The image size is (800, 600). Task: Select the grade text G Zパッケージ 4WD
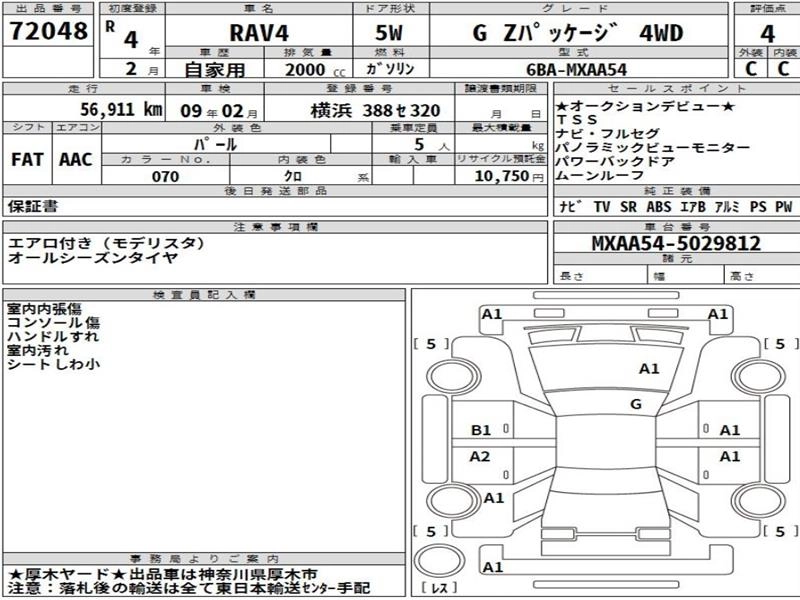pyautogui.click(x=578, y=33)
